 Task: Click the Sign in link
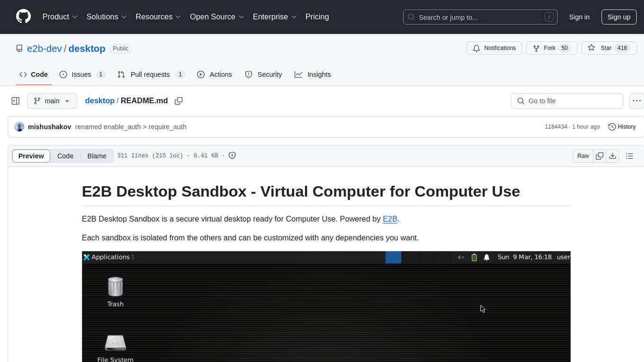tap(579, 17)
